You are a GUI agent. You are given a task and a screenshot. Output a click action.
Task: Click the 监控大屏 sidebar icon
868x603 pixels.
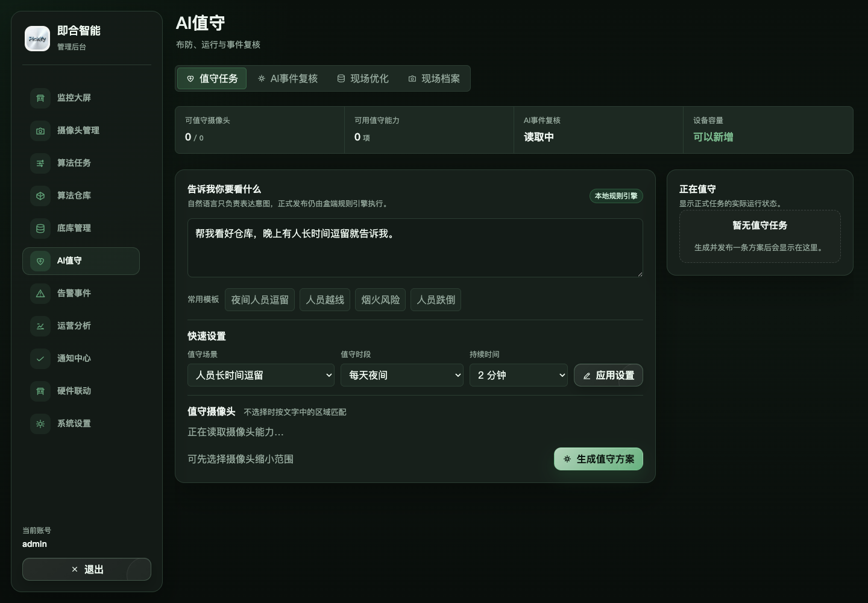coord(40,98)
